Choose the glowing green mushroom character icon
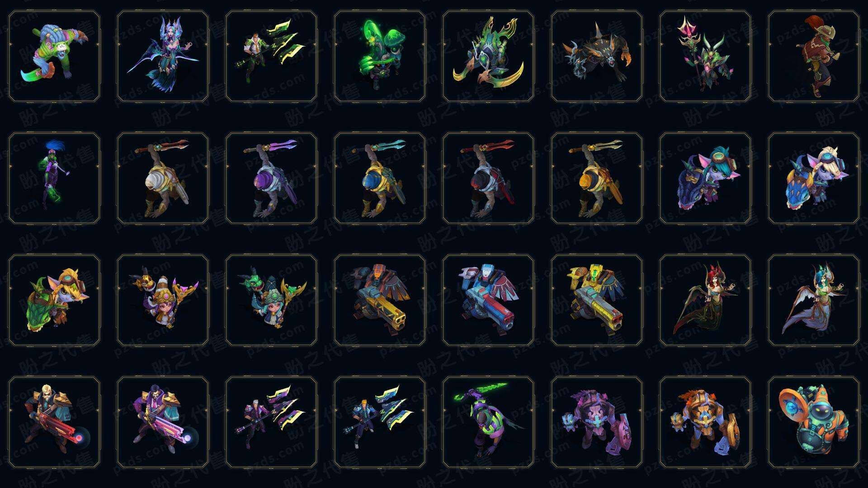The width and height of the screenshot is (868, 488). pyautogui.click(x=380, y=56)
